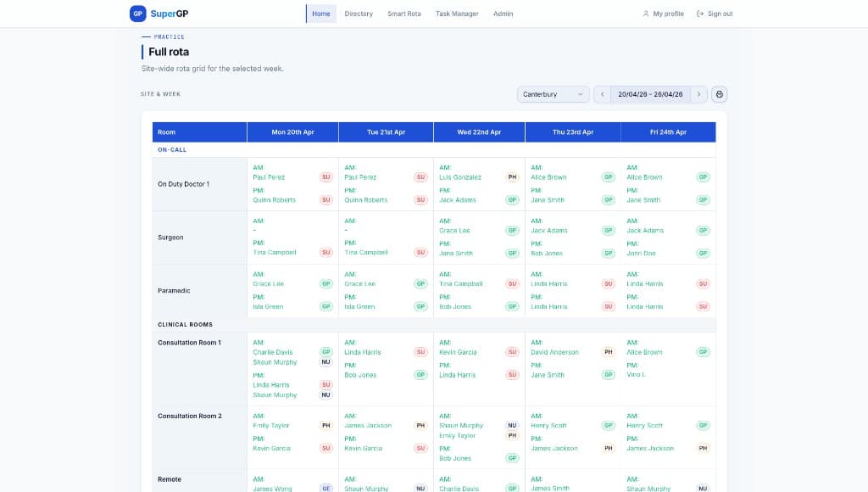868x492 pixels.
Task: Click David Anderson in Thursday Consultation Room 1
Action: [554, 352]
